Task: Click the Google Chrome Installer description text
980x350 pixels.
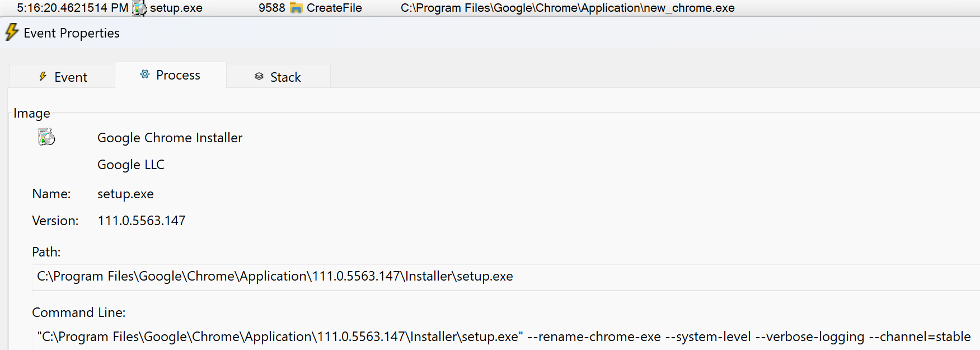Action: [170, 138]
